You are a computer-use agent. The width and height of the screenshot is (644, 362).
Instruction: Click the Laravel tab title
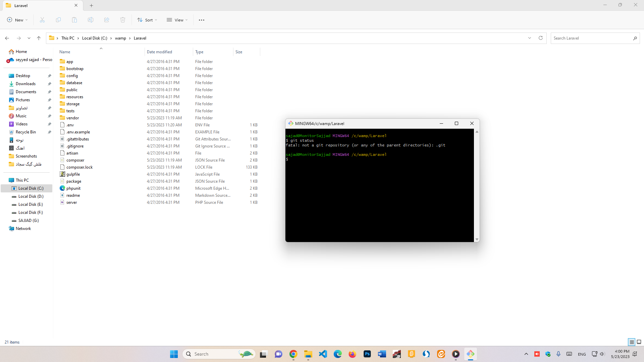coord(21,6)
